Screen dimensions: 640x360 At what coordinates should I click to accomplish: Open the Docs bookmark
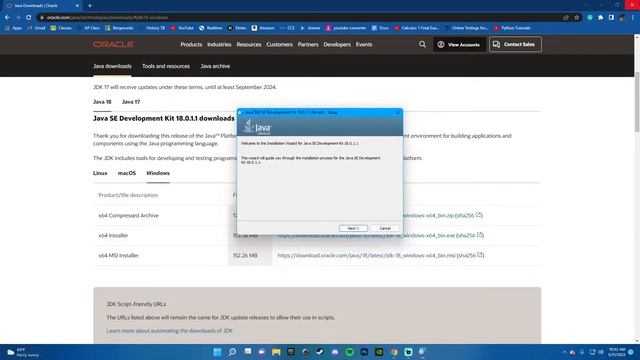pyautogui.click(x=380, y=28)
